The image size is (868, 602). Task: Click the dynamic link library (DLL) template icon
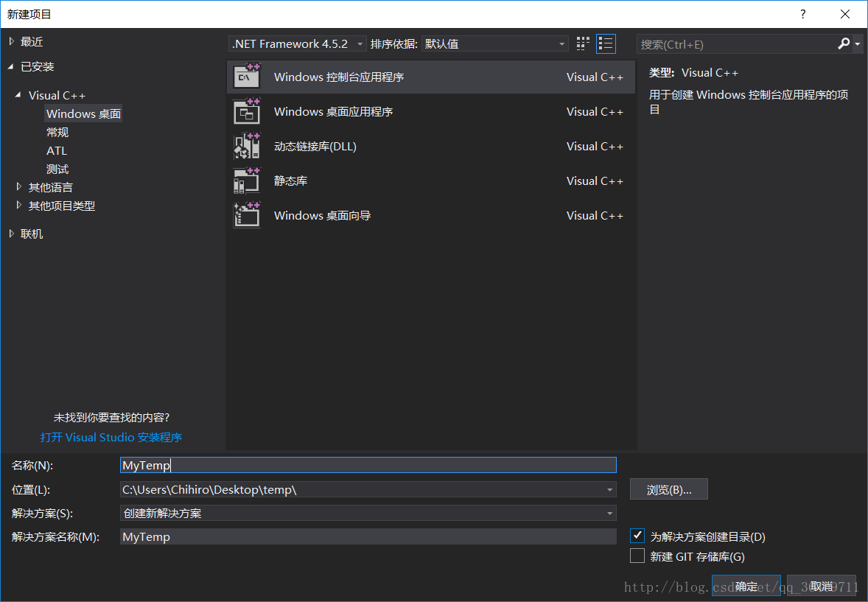[x=247, y=146]
